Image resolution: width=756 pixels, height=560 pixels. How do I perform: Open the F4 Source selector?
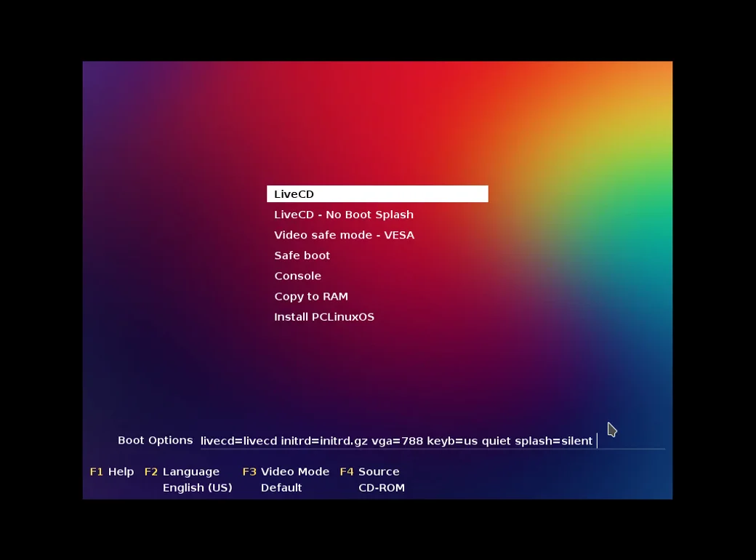coord(370,472)
